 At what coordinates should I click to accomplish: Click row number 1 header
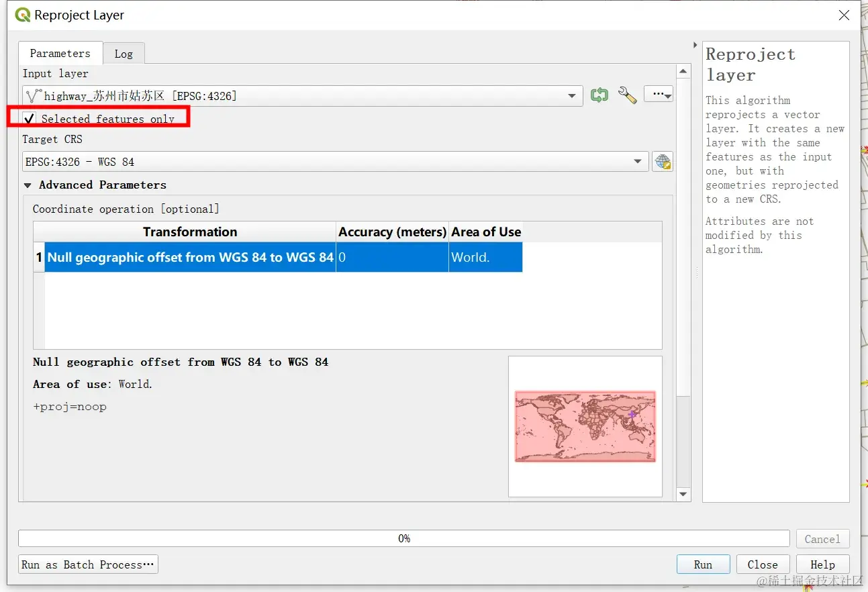(x=39, y=257)
